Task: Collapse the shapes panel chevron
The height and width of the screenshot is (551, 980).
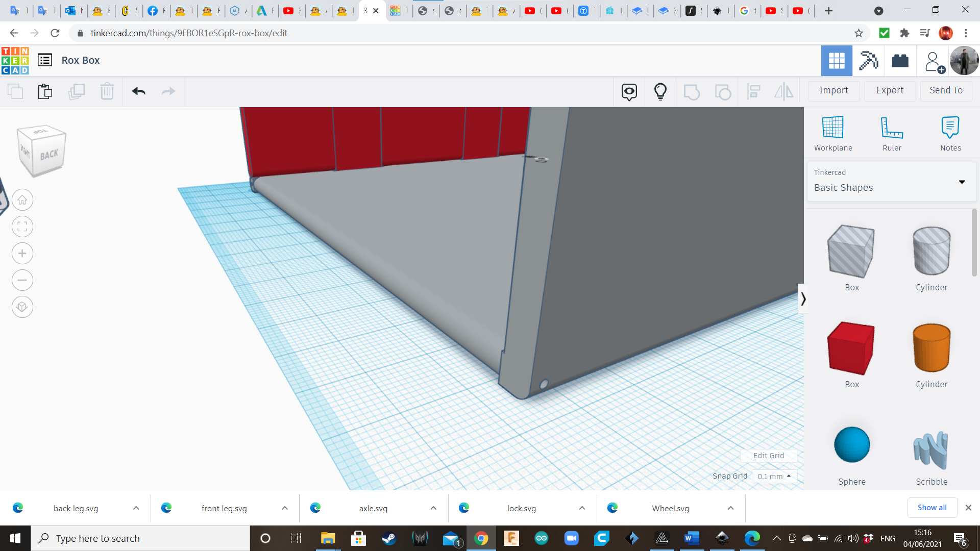Action: pyautogui.click(x=803, y=298)
